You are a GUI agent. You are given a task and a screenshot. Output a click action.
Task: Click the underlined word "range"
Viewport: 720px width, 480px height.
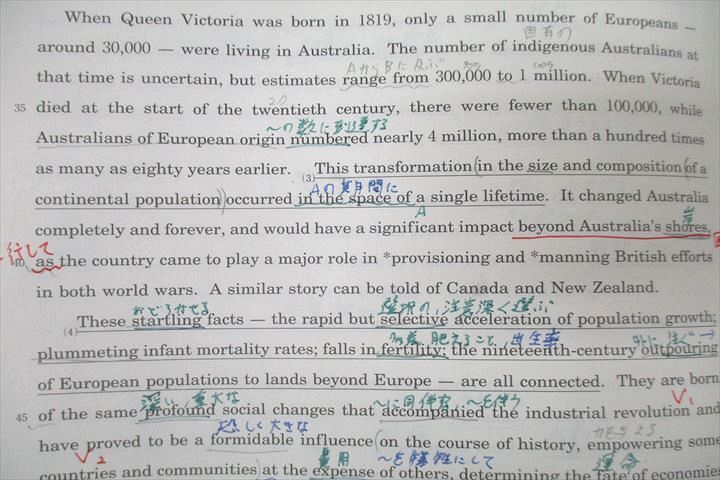tap(364, 80)
